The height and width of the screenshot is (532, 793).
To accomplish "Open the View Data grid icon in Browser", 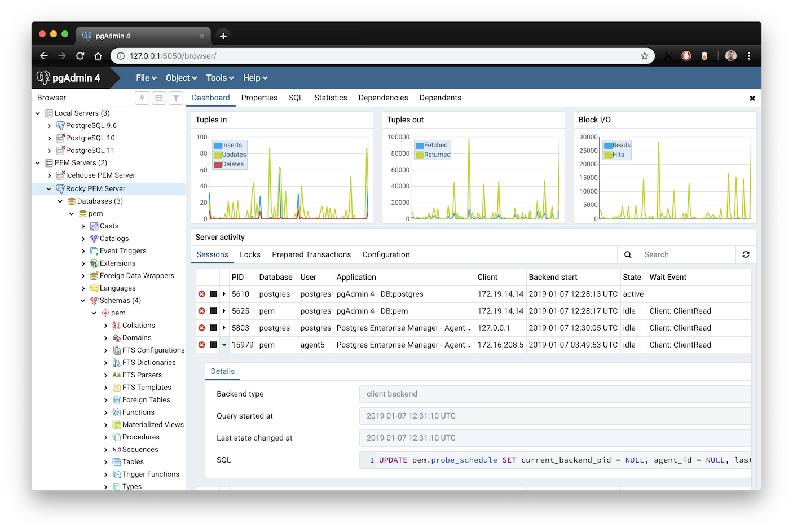I will click(159, 98).
